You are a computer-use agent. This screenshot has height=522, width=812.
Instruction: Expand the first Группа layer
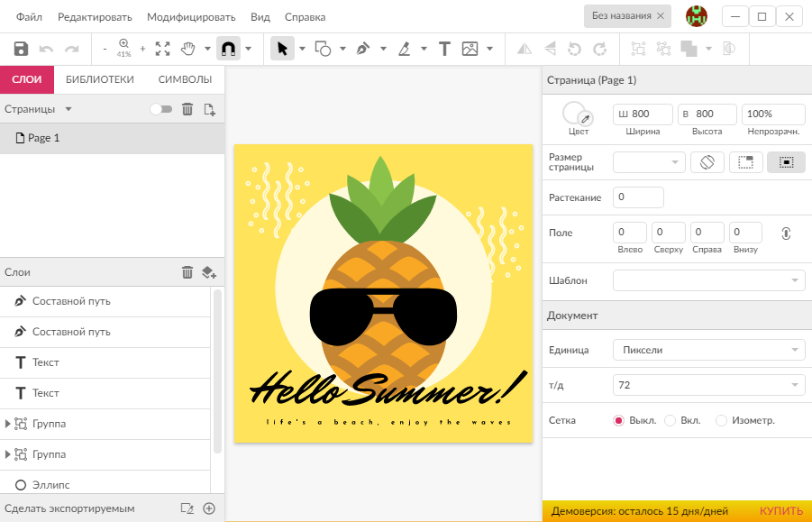point(10,424)
